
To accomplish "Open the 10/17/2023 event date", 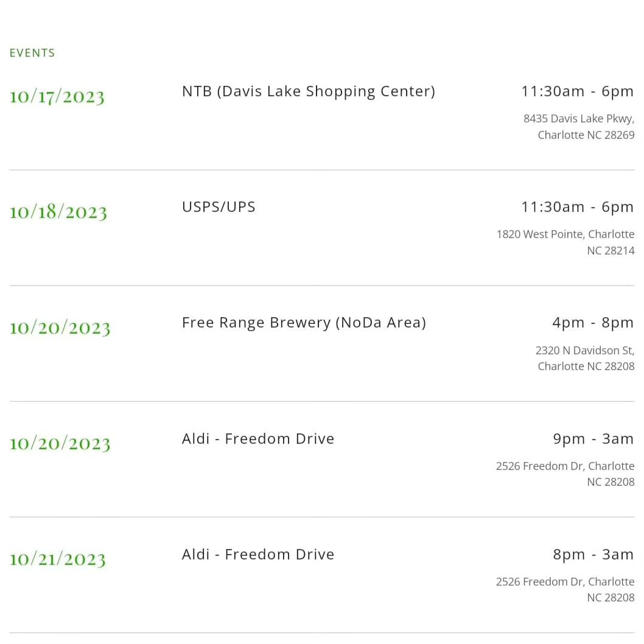I will (57, 97).
